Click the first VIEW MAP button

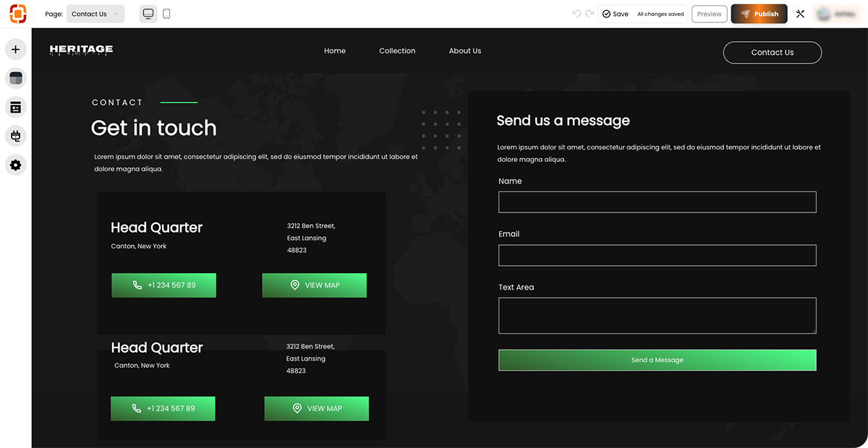pos(314,285)
